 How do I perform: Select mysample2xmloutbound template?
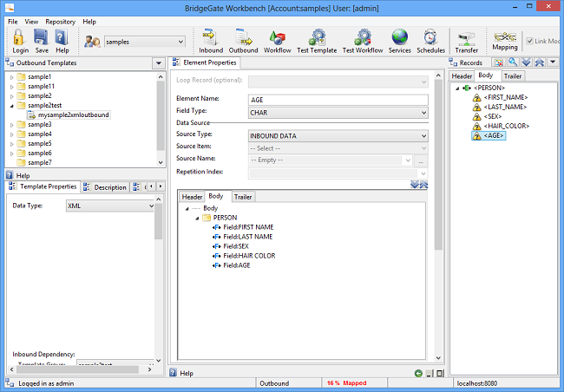(x=69, y=115)
